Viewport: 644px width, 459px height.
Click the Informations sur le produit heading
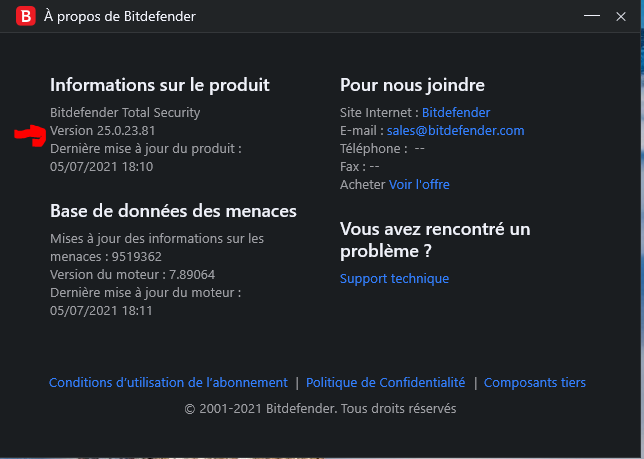(159, 85)
